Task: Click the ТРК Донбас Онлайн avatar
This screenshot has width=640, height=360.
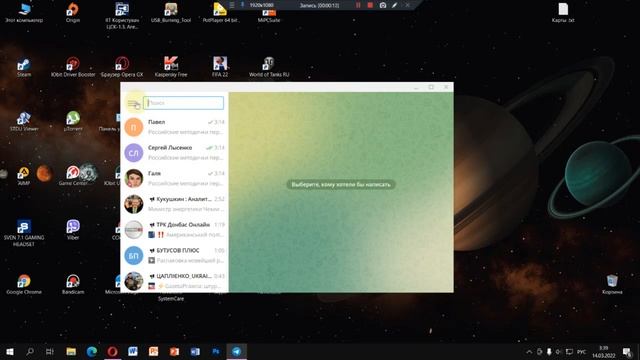Action: tap(133, 230)
